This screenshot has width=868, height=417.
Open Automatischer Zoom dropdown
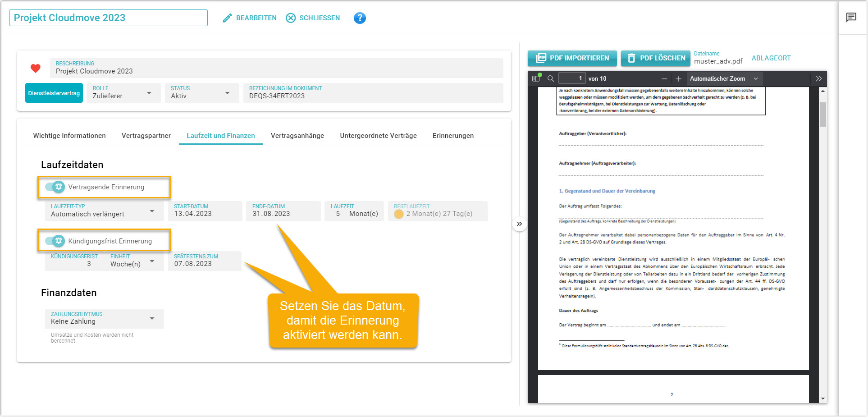(x=724, y=79)
